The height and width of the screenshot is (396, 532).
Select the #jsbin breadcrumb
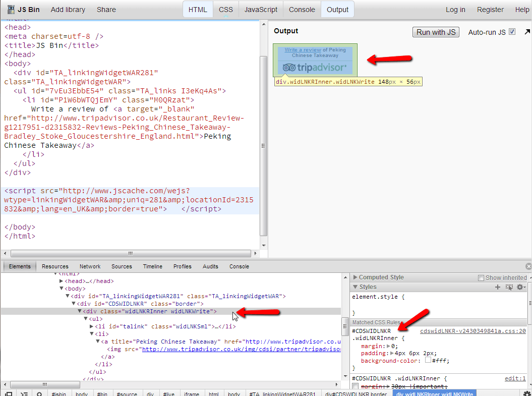58,394
